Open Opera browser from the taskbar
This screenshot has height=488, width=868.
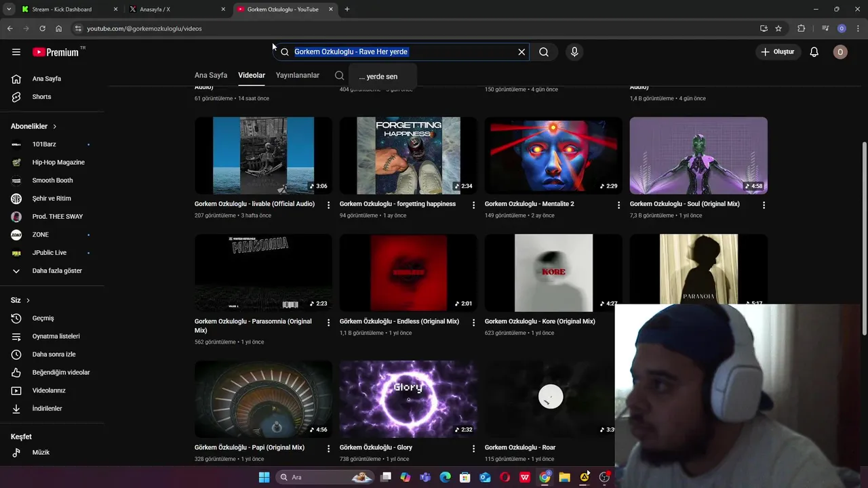[x=505, y=477]
